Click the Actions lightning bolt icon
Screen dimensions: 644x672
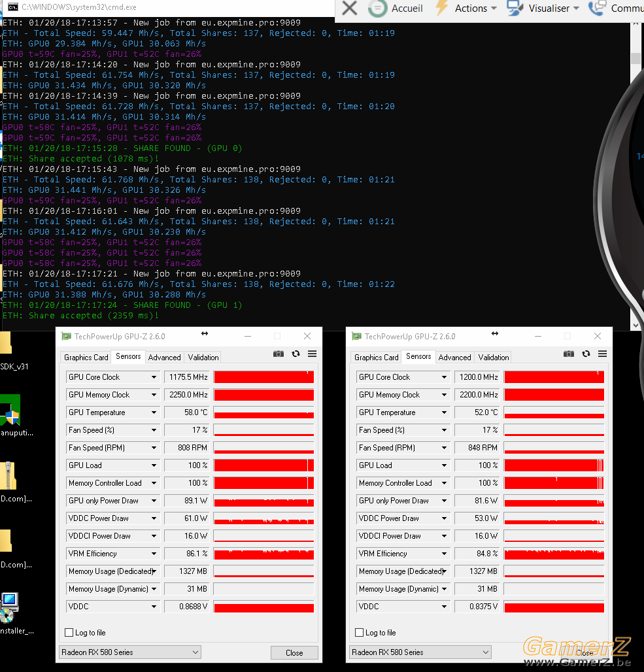coord(441,8)
